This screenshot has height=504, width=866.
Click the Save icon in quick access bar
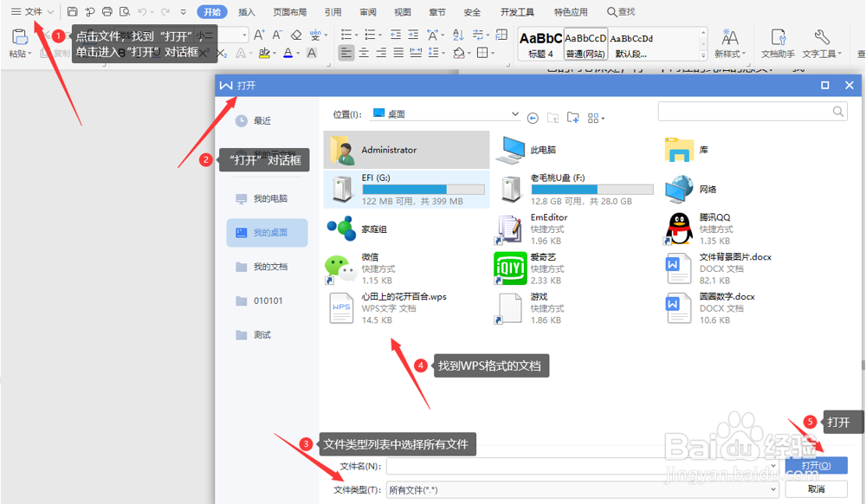(x=73, y=11)
